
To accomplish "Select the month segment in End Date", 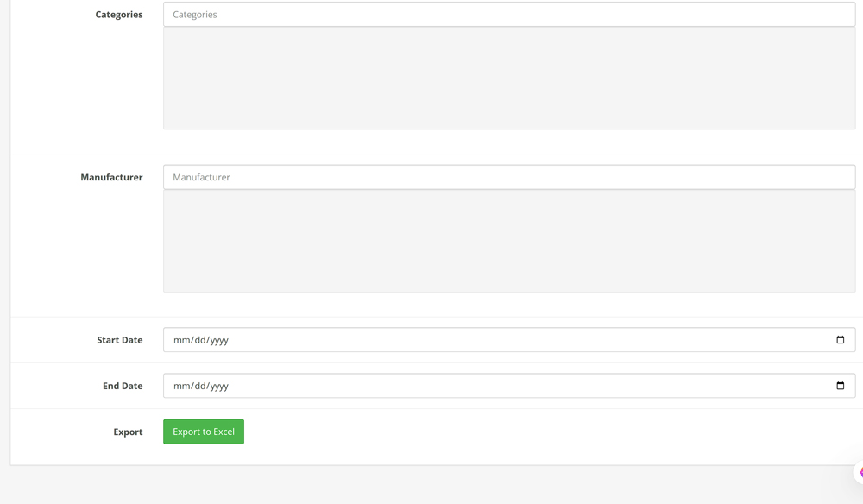I will 181,386.
